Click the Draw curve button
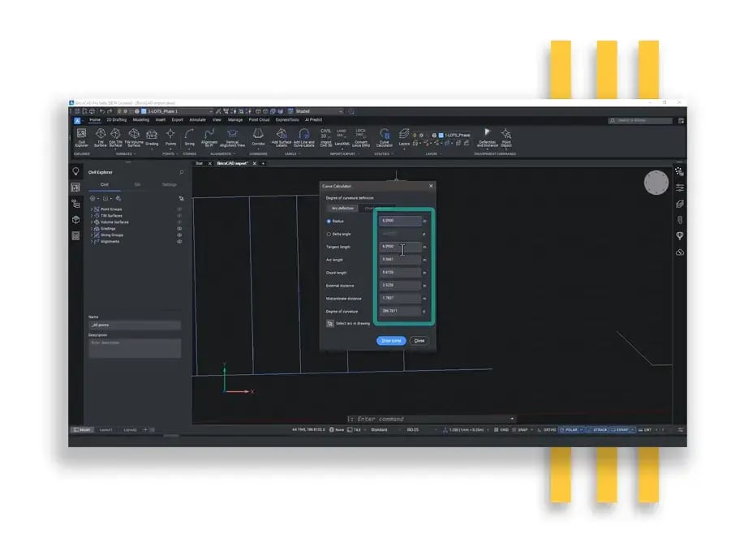 click(391, 341)
